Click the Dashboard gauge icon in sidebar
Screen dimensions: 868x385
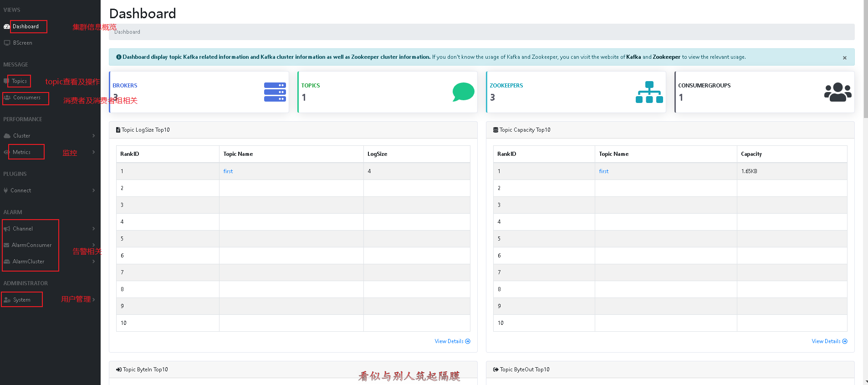coord(7,26)
